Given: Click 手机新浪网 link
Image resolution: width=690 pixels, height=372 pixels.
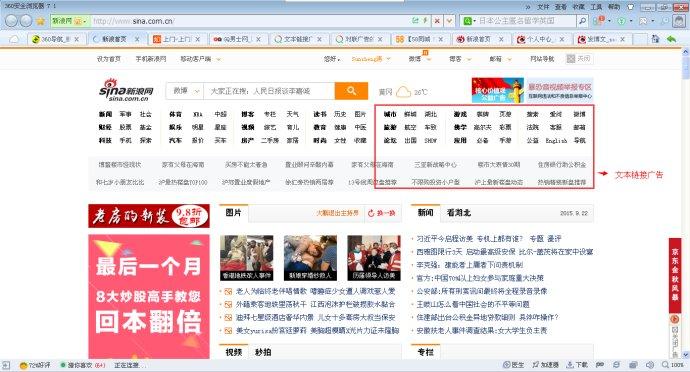Looking at the screenshot, I should pyautogui.click(x=150, y=59).
